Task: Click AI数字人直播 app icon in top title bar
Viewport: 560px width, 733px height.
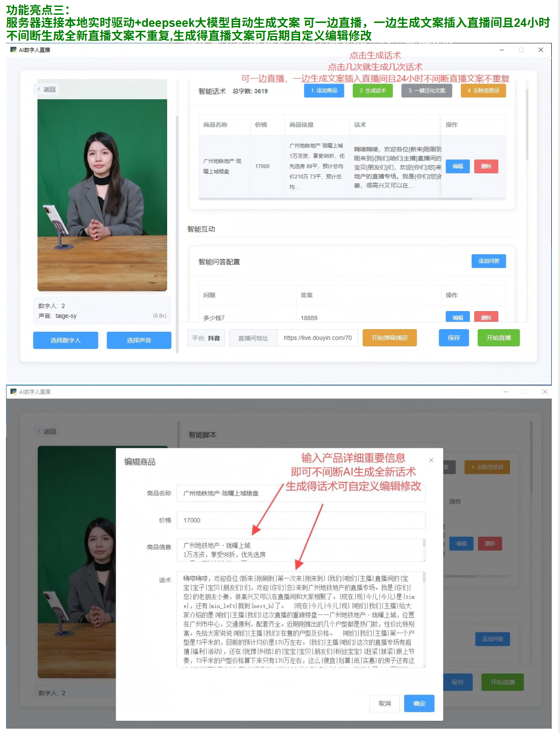Action: [13, 50]
